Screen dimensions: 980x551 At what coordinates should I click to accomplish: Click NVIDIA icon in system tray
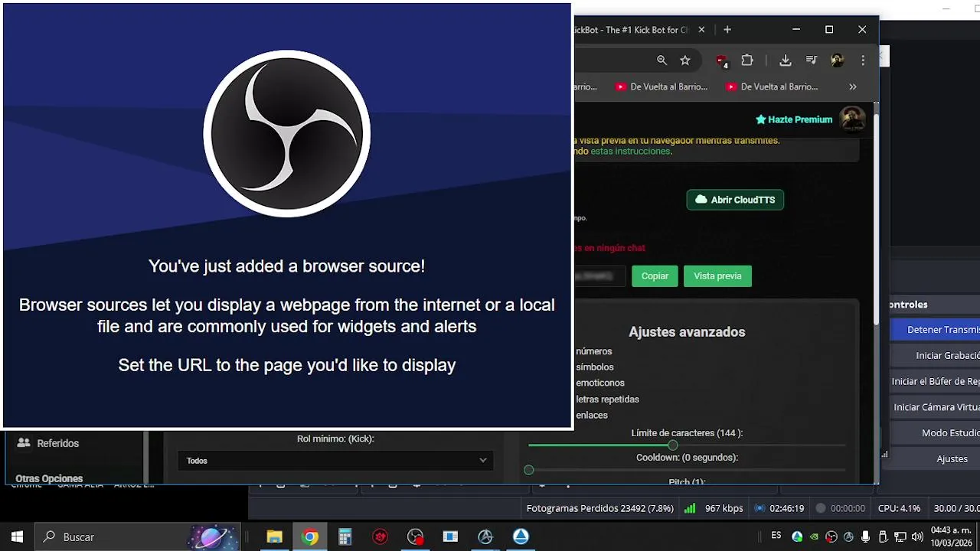tap(815, 536)
